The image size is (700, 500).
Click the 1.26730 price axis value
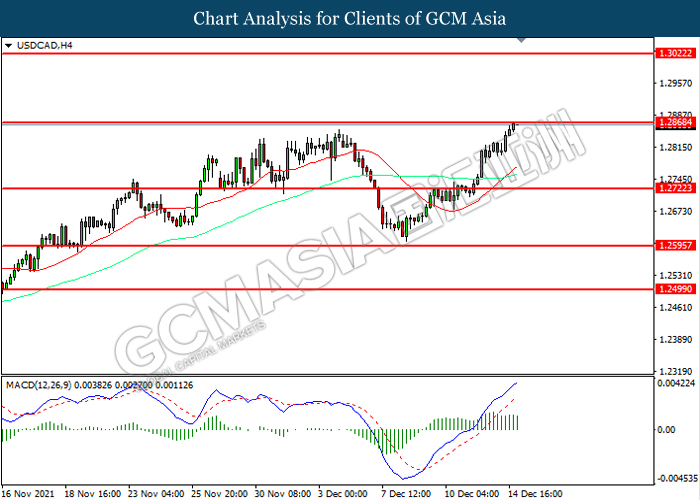[x=675, y=211]
